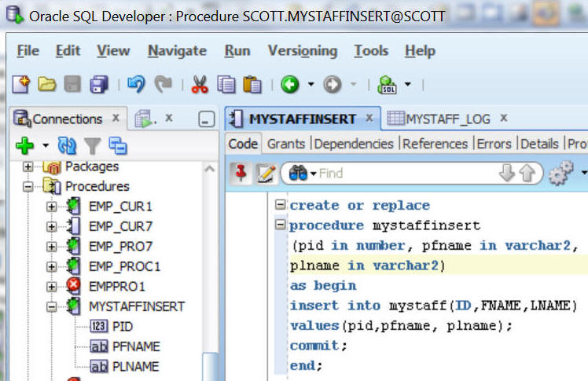Image resolution: width=588 pixels, height=381 pixels.
Task: Open the Tools menu
Action: (x=371, y=50)
